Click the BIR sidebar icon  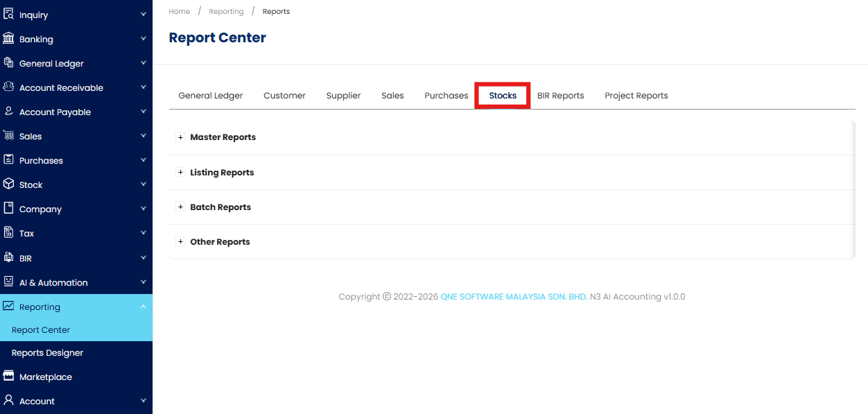pyautogui.click(x=8, y=257)
